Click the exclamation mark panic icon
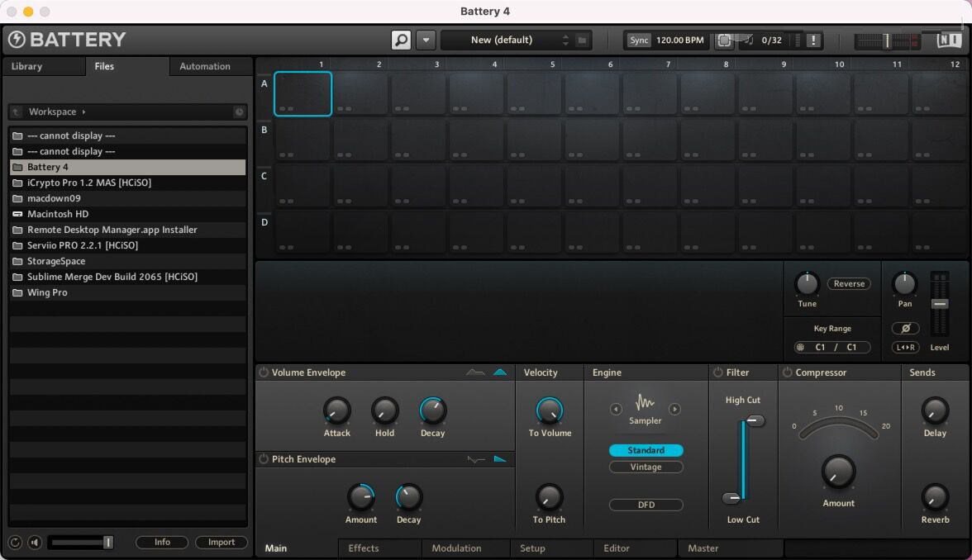The height and width of the screenshot is (560, 972). coord(813,40)
